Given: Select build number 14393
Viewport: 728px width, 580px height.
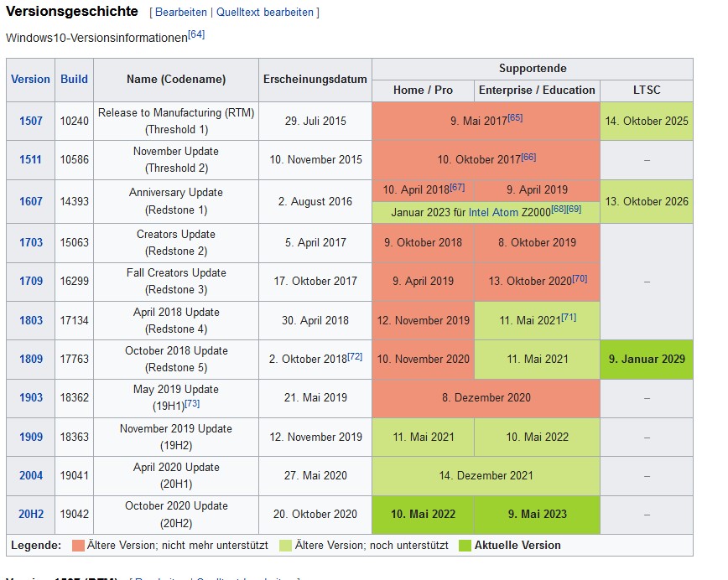Looking at the screenshot, I should pyautogui.click(x=75, y=201).
